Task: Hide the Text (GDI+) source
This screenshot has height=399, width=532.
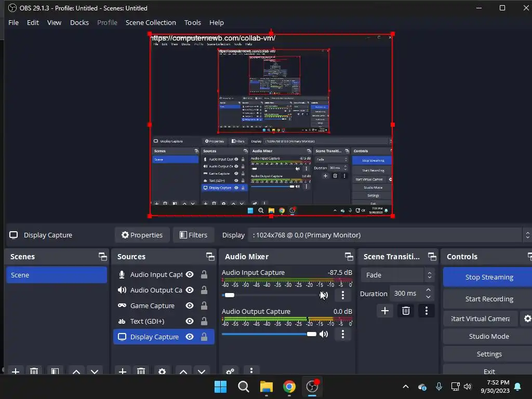Action: (190, 321)
